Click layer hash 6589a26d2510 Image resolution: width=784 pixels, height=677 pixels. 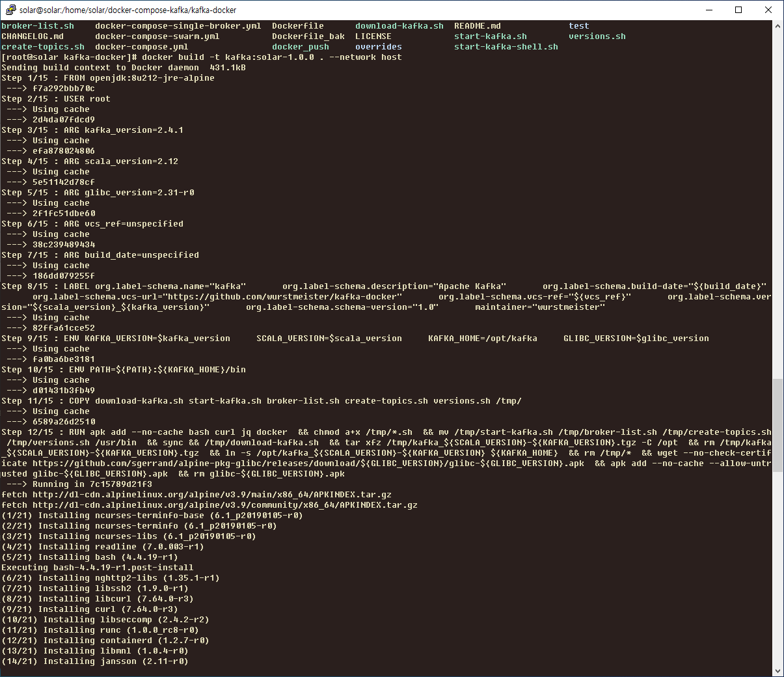(64, 422)
